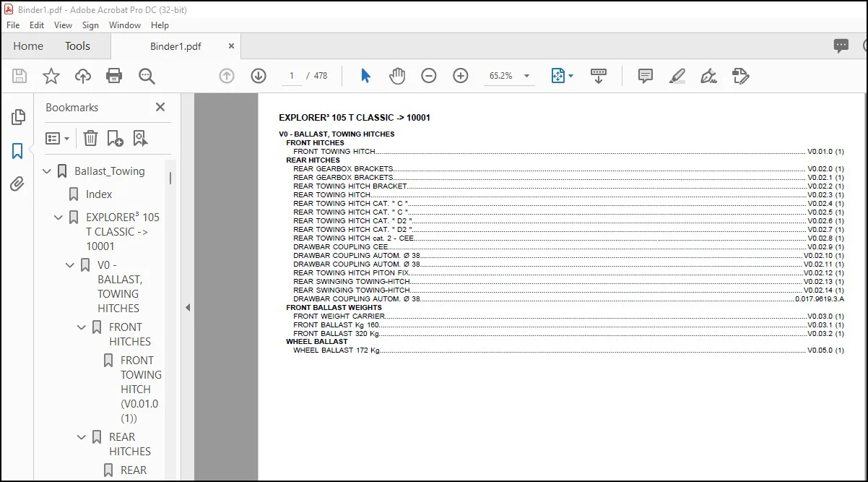Click the 0.017.9619.3/A reference code

tap(820, 299)
